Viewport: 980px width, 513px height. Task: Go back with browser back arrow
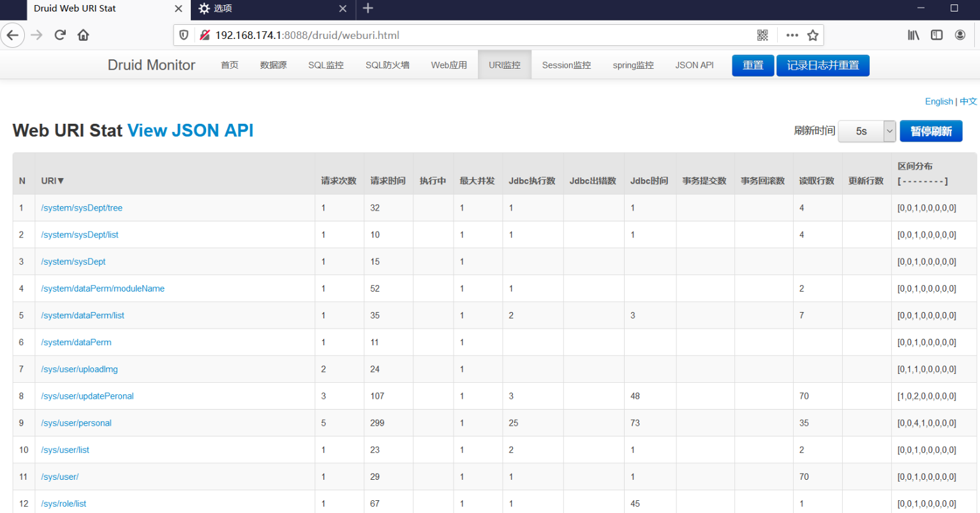(12, 35)
